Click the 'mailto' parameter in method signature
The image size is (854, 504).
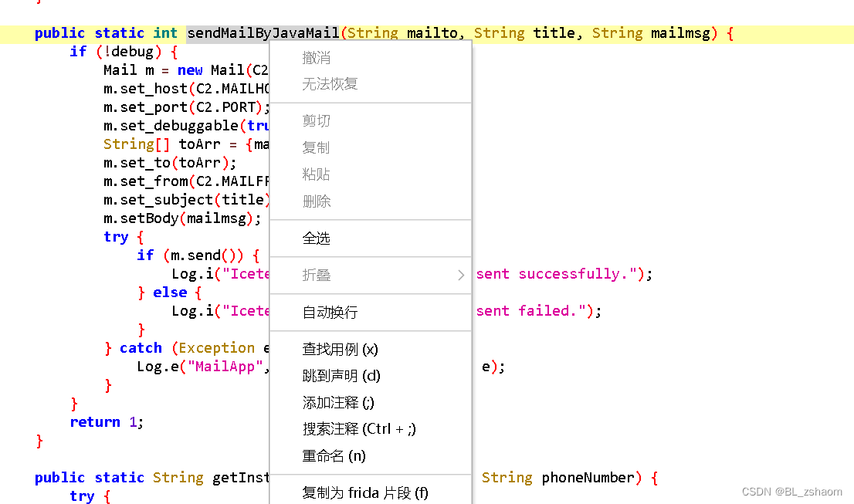pos(432,33)
